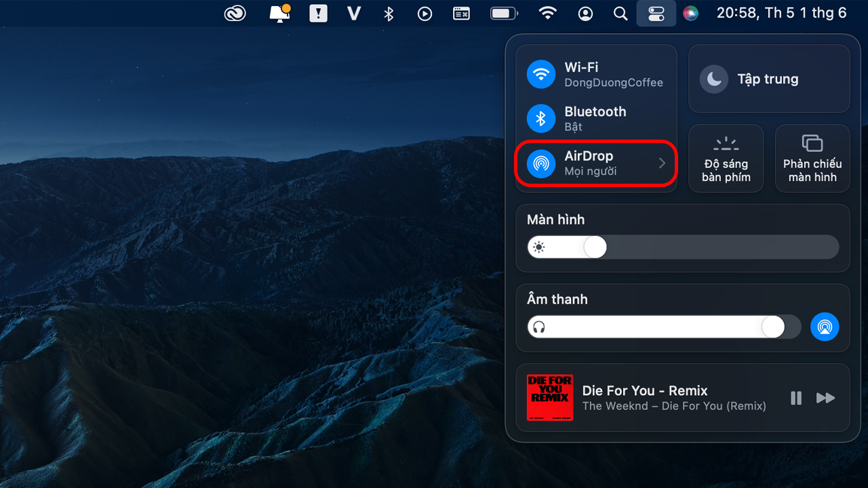Click the play circle icon in menu bar
868x488 pixels.
coord(425,14)
